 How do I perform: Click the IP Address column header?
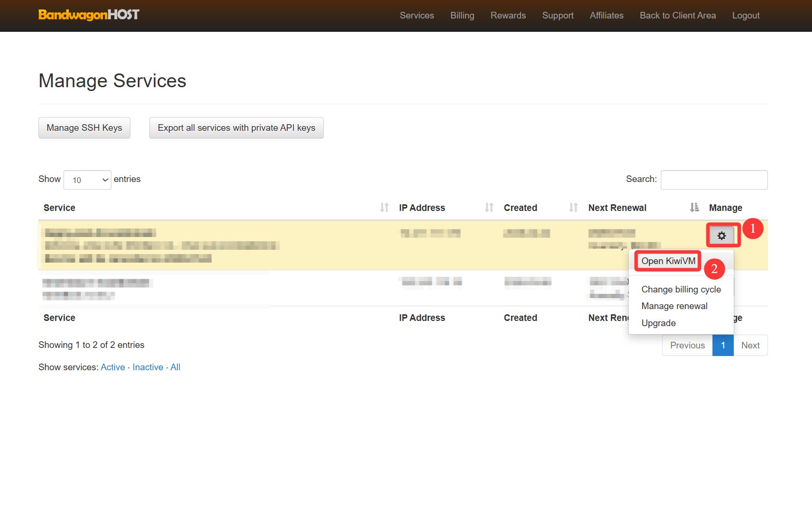422,208
